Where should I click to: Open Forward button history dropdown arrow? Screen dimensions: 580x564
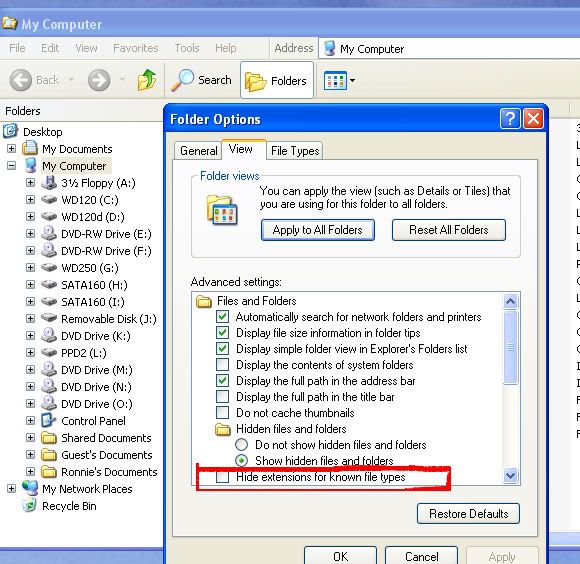point(122,80)
